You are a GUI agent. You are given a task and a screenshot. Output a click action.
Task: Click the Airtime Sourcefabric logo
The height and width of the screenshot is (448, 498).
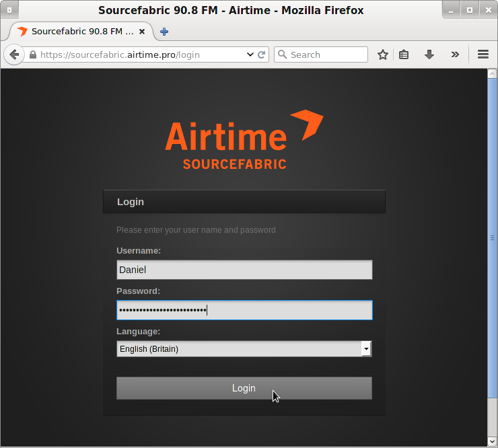[x=244, y=139]
